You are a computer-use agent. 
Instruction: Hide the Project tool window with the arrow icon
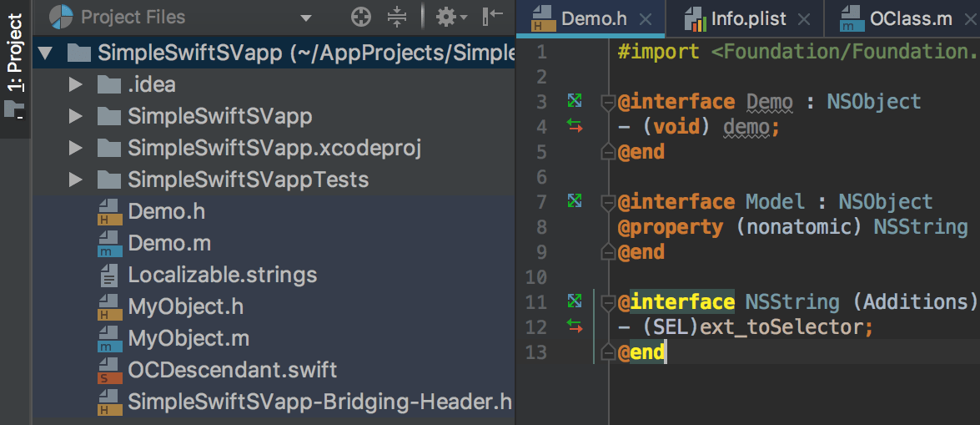493,18
